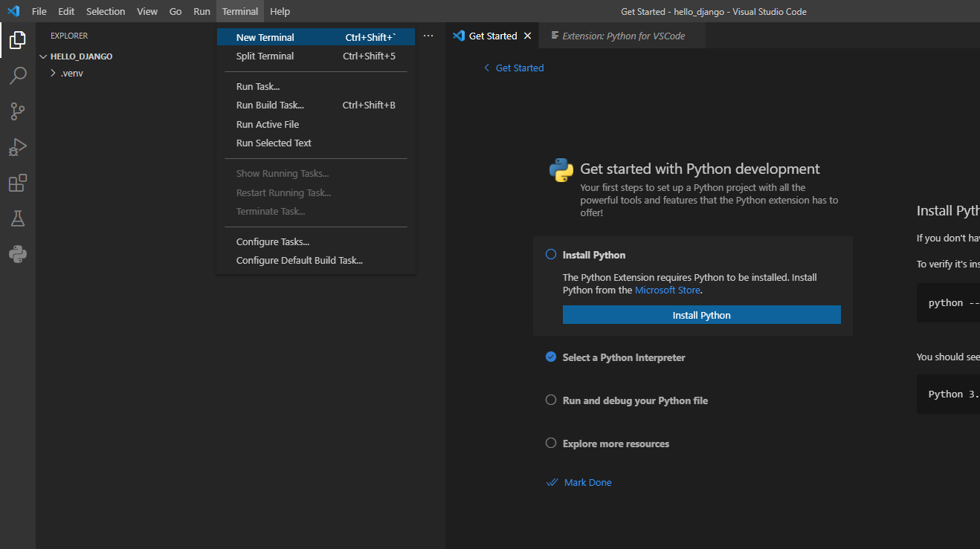This screenshot has height=549, width=980.
Task: Close the Get Started tab
Action: (x=528, y=36)
